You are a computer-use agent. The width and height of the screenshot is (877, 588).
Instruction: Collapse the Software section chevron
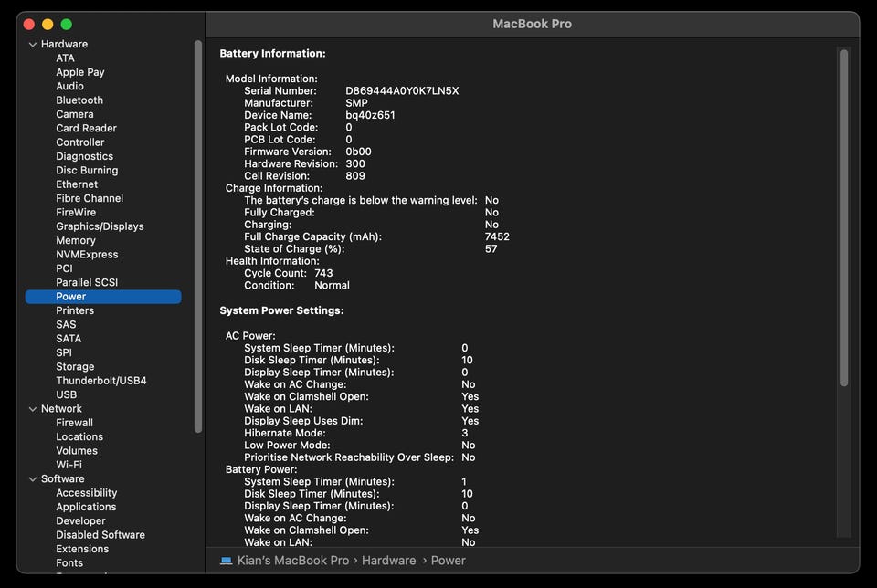33,479
